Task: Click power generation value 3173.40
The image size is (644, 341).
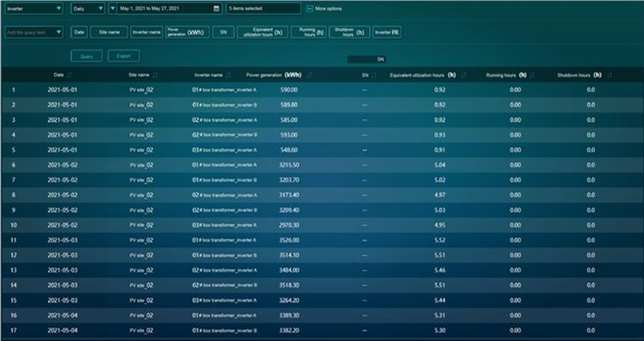Action: click(289, 195)
